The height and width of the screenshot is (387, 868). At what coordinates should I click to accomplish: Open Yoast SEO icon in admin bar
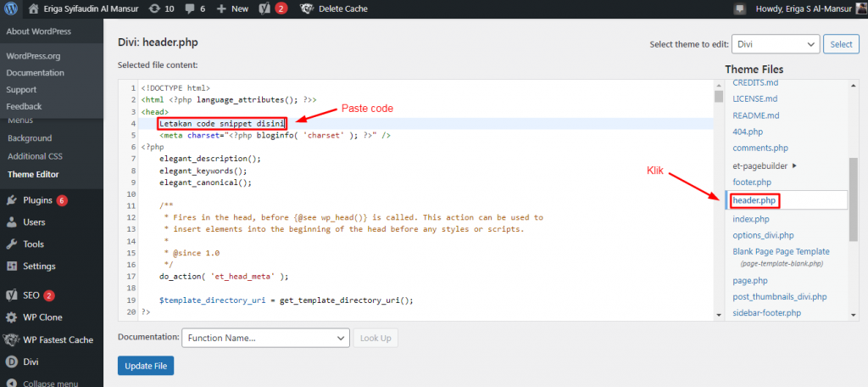point(264,8)
